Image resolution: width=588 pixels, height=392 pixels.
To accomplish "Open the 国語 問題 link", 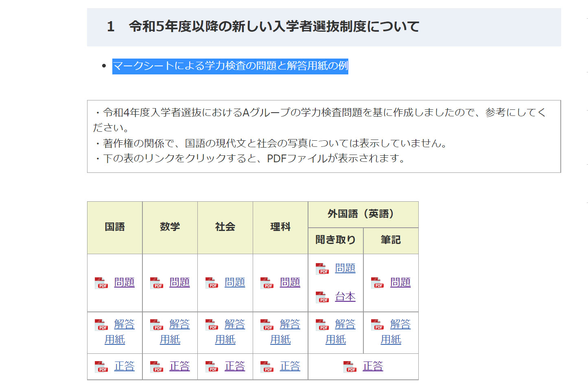I will (124, 282).
